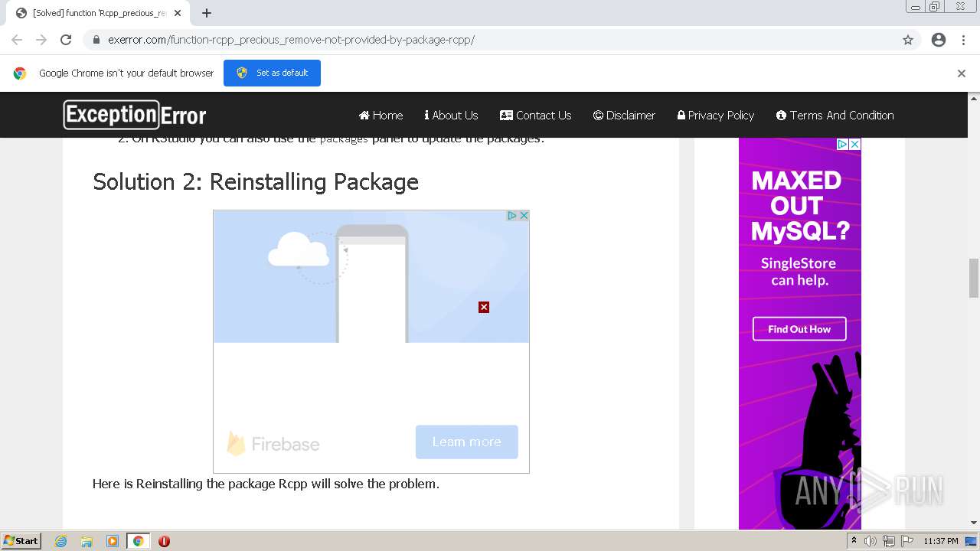
Task: Reload the page
Action: (x=66, y=40)
